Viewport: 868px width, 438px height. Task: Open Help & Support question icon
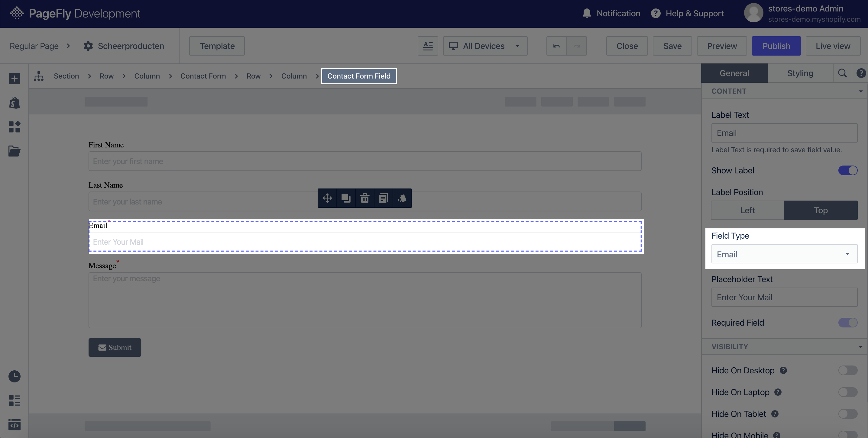655,14
